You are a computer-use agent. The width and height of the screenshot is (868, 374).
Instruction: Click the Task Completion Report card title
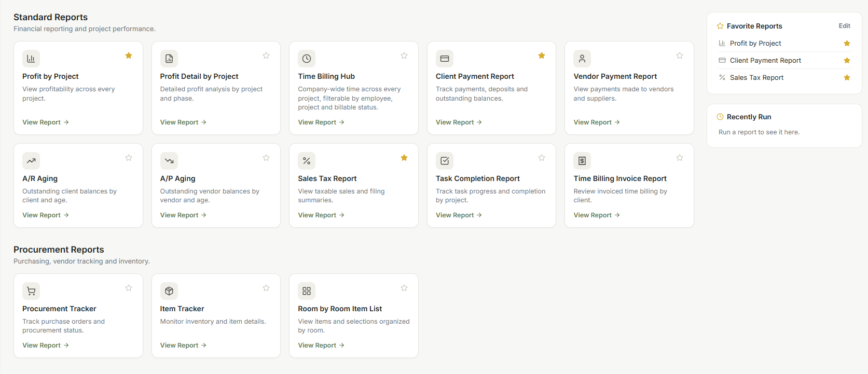[x=478, y=178]
